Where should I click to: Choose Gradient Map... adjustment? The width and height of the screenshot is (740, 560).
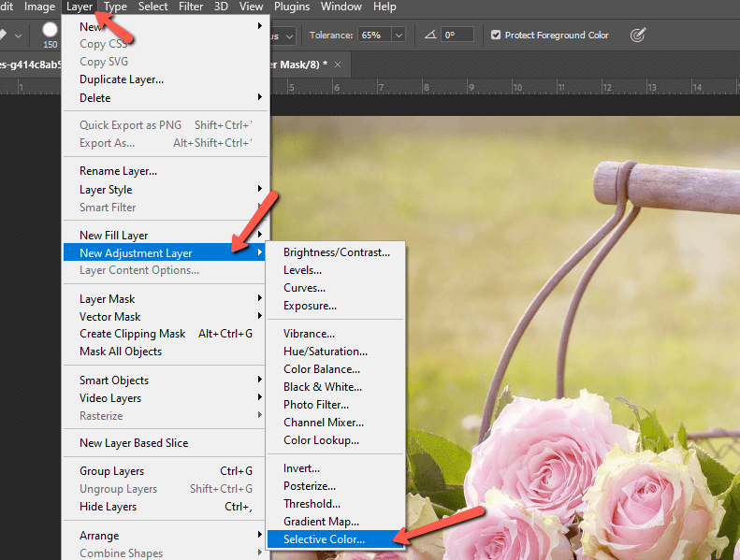click(336, 522)
